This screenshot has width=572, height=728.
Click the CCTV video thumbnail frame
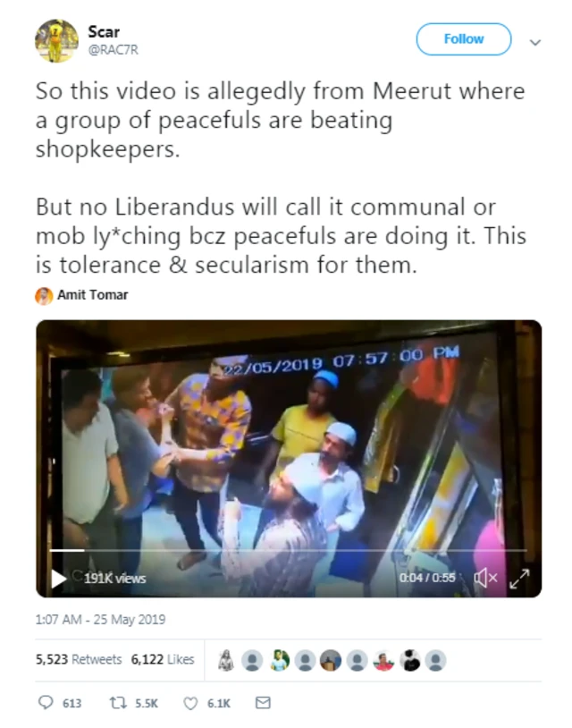point(289,458)
